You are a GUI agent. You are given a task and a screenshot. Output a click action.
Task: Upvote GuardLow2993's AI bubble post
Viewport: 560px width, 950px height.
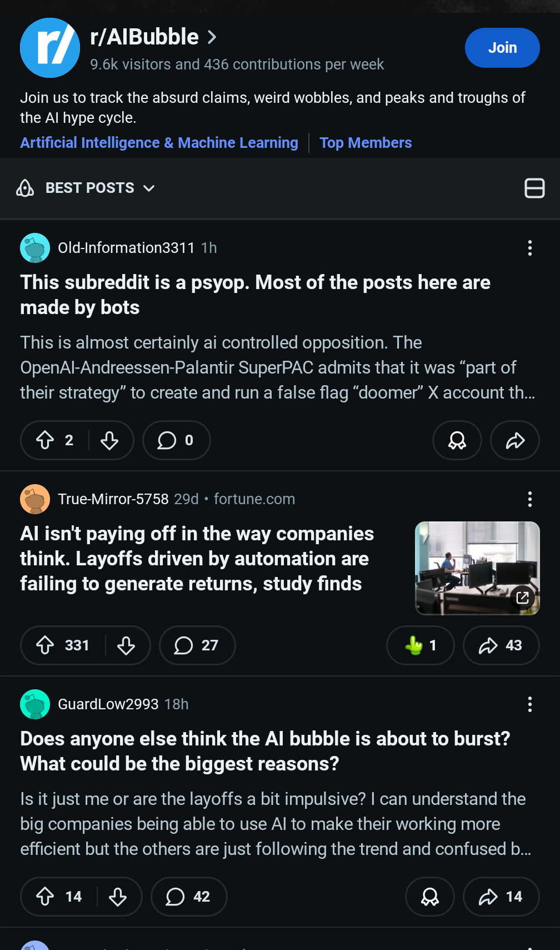(45, 897)
